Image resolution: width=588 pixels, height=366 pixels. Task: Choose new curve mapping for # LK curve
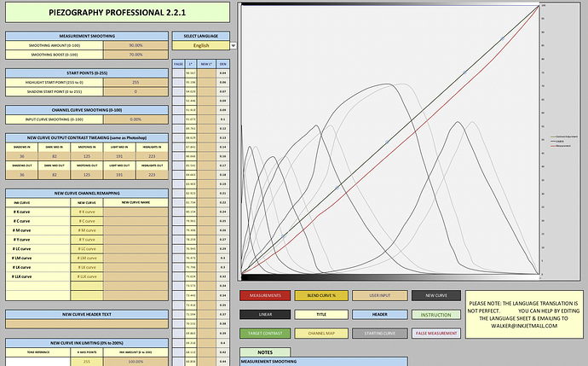tap(87, 267)
